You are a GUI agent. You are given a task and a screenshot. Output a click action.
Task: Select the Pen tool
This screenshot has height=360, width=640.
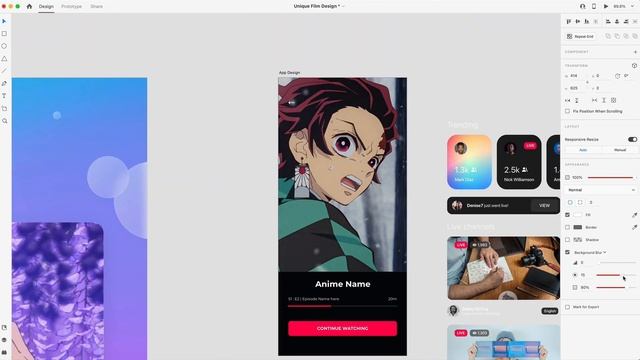4,83
